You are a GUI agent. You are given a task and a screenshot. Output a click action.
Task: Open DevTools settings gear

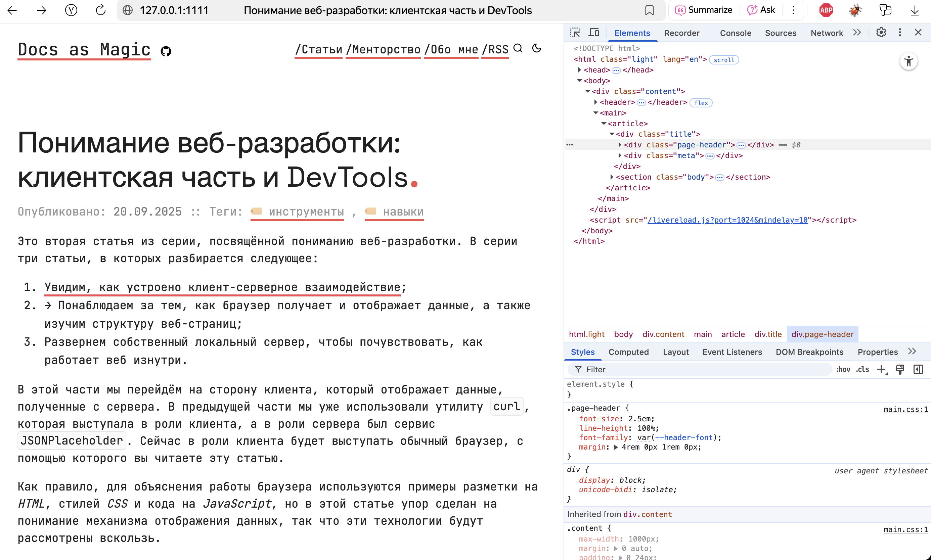click(x=881, y=33)
